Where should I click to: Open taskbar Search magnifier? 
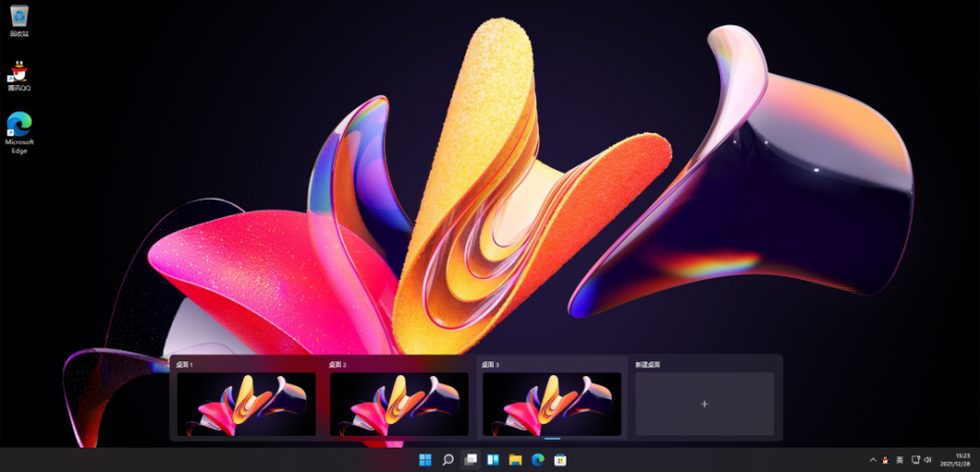[x=448, y=459]
